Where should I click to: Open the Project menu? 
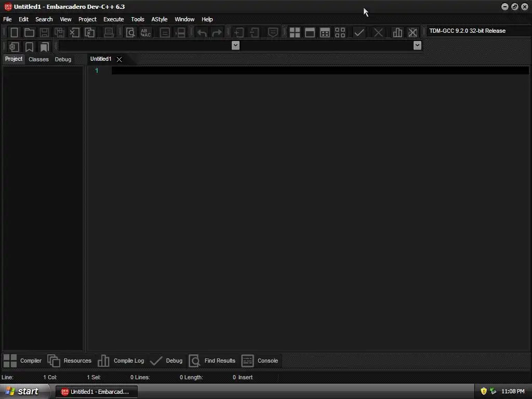click(87, 19)
